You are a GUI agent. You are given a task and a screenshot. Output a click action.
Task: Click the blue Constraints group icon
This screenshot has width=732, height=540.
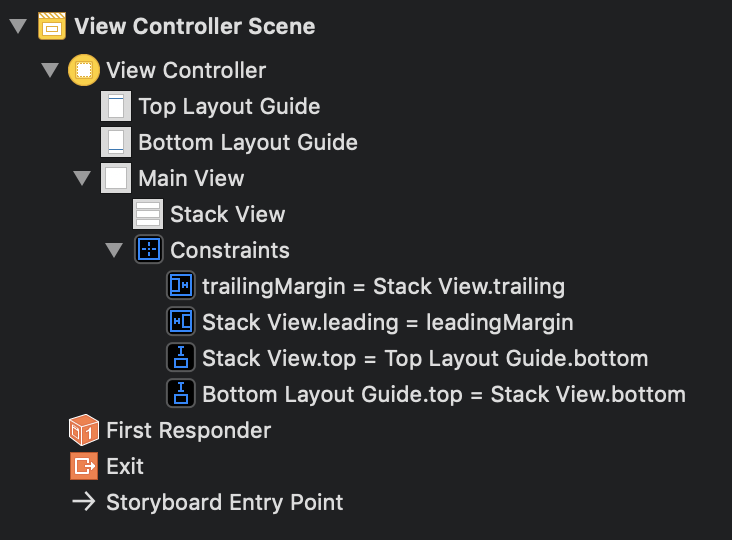coord(149,250)
